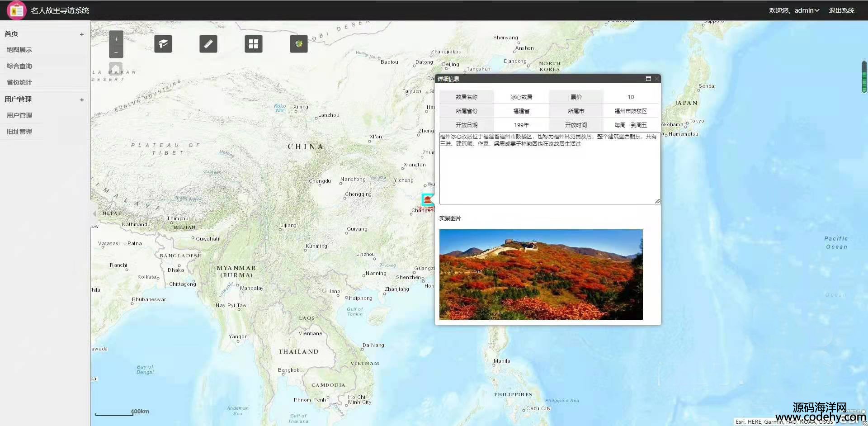This screenshot has height=426, width=868.
Task: Close the 详细信息 popup
Action: pos(656,79)
